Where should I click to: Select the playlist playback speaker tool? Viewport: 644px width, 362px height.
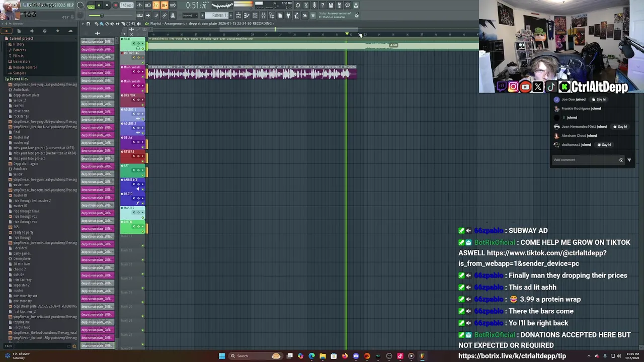point(138,24)
